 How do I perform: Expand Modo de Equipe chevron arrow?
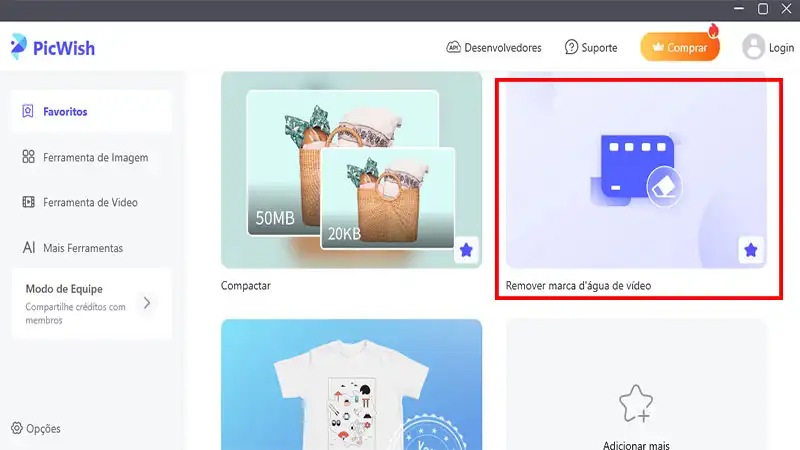(x=146, y=302)
